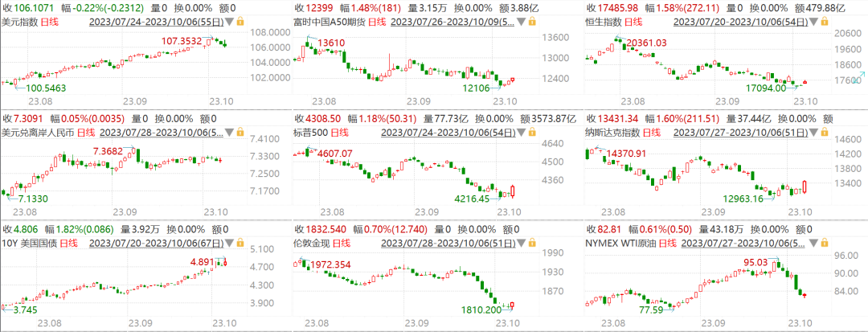Click the 美元兑离岸人民币 chart title
The width and height of the screenshot is (868, 332).
39,133
